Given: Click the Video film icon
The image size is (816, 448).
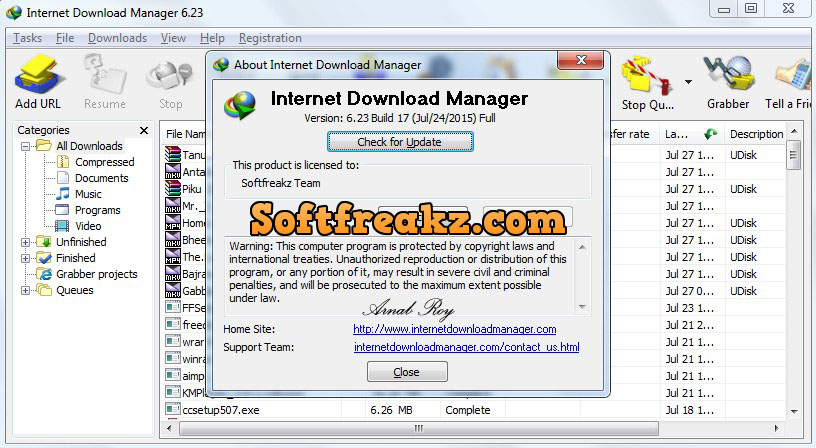Looking at the screenshot, I should [x=62, y=226].
